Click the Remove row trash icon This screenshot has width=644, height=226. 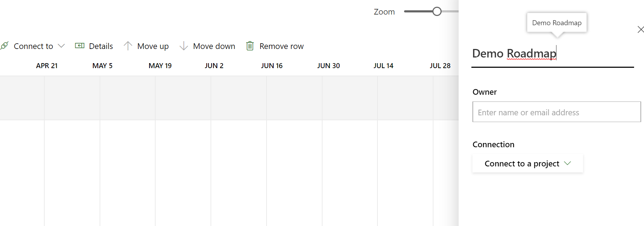(250, 45)
